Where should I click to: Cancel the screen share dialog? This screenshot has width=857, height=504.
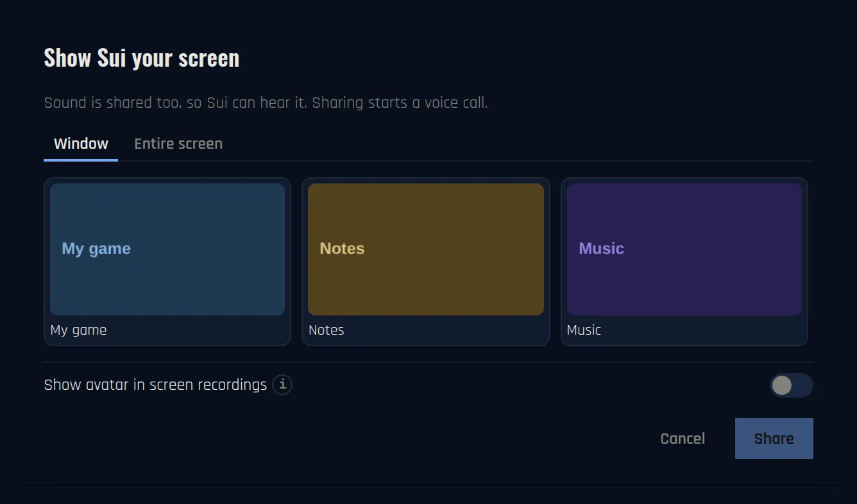point(683,439)
